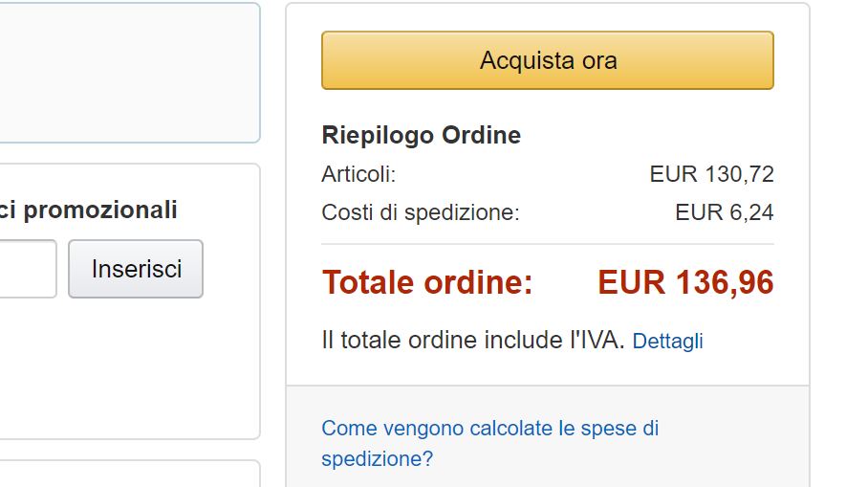This screenshot has width=868, height=487.
Task: Click the partially visible panel at bottom left
Action: (124, 476)
